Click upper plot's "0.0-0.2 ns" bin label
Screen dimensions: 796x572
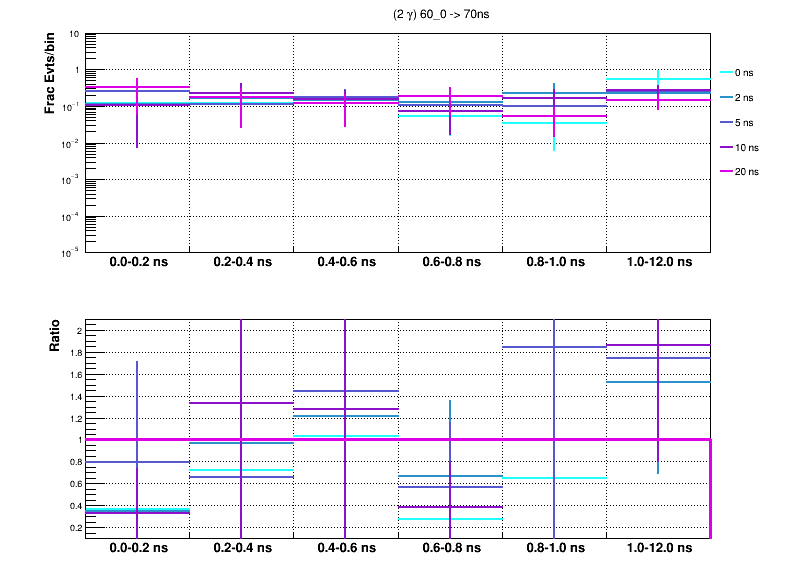click(x=137, y=262)
